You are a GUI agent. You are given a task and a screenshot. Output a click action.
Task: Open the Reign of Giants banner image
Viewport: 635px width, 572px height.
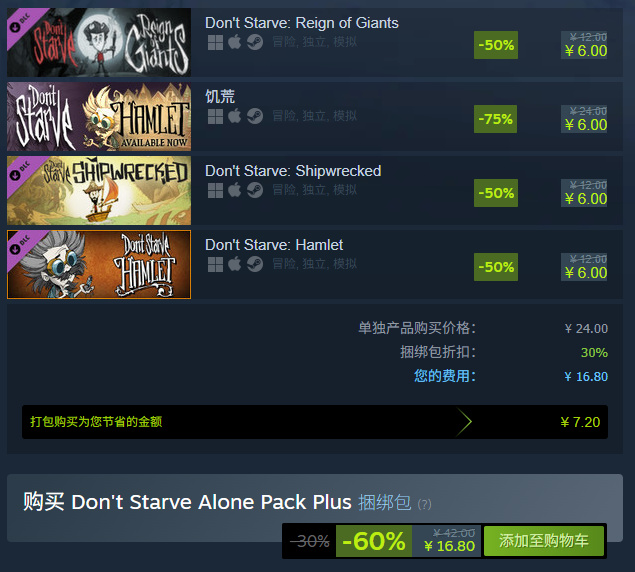(x=99, y=43)
